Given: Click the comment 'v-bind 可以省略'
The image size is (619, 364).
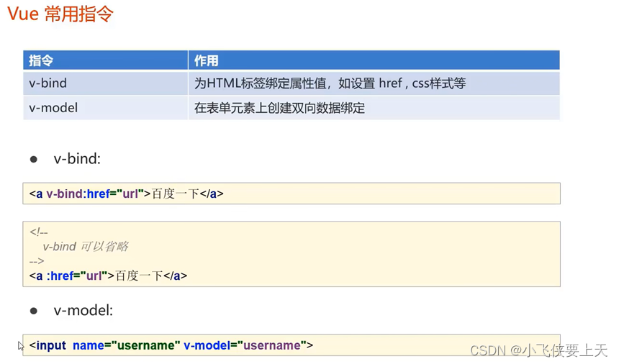Looking at the screenshot, I should (x=86, y=247).
